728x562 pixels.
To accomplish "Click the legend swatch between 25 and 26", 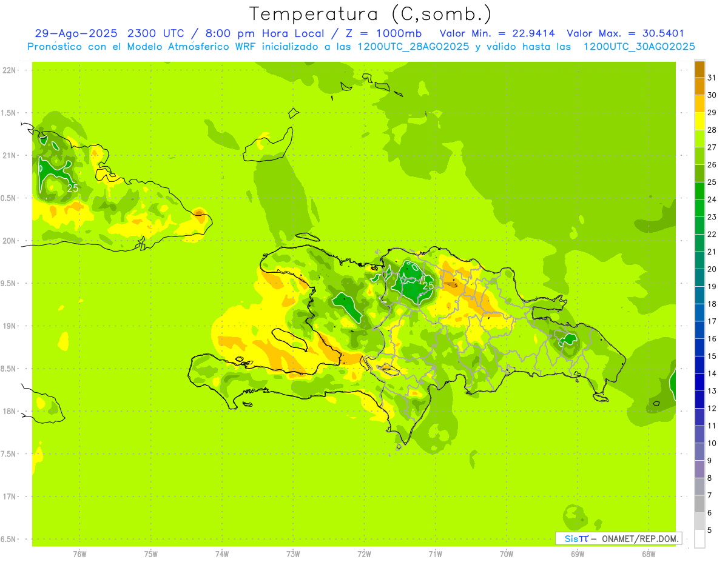I will pos(699,173).
